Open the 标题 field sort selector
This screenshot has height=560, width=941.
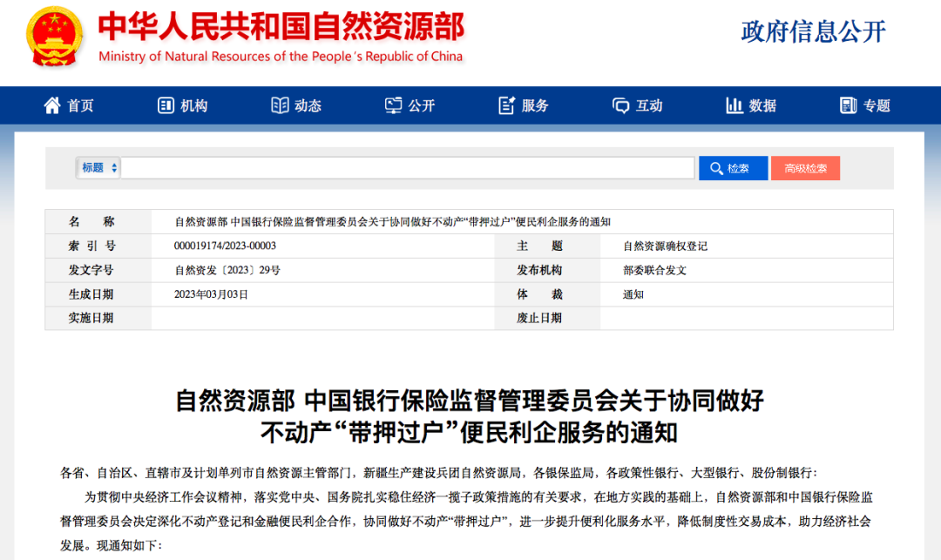96,167
